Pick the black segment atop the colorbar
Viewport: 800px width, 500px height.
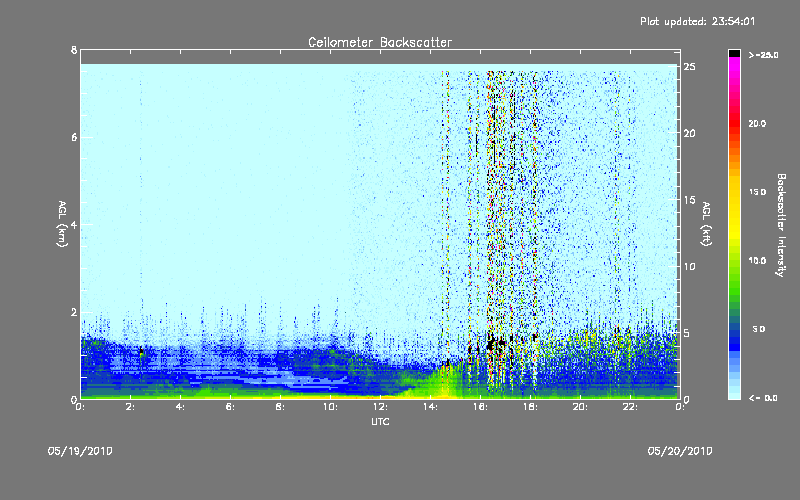pyautogui.click(x=734, y=53)
